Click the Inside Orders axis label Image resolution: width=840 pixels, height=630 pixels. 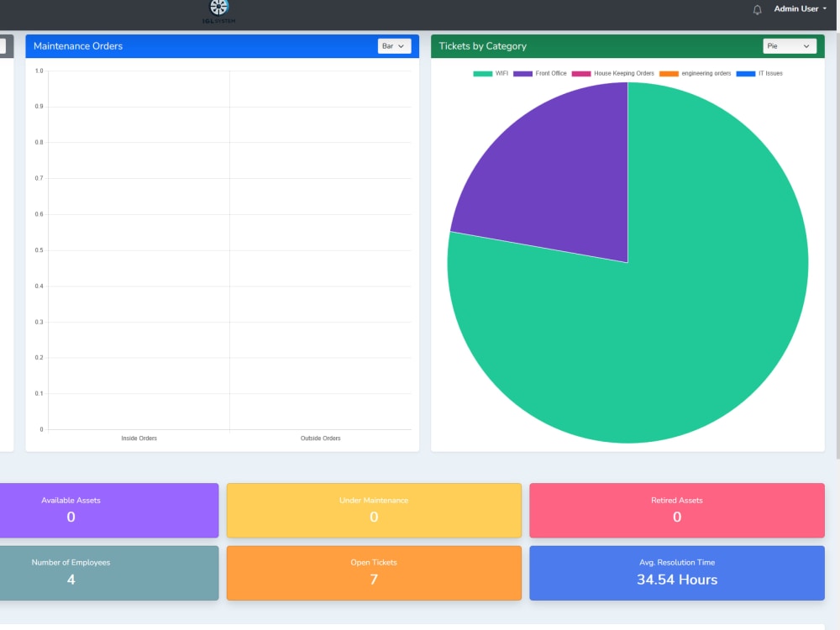pyautogui.click(x=139, y=438)
